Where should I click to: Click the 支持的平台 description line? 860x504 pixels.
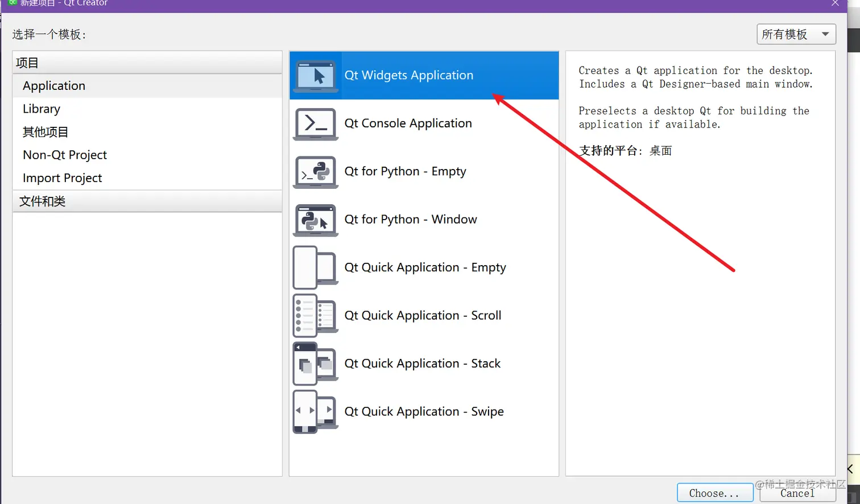[626, 151]
